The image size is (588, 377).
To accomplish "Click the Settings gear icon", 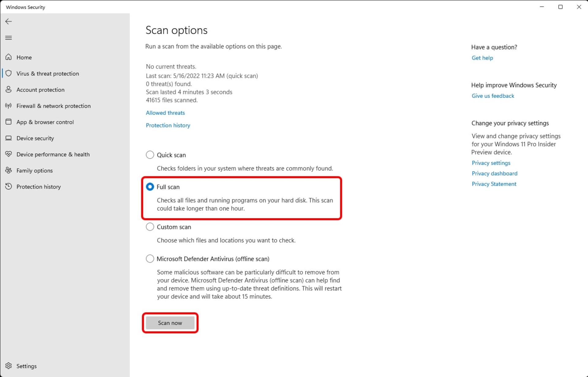I will (9, 366).
